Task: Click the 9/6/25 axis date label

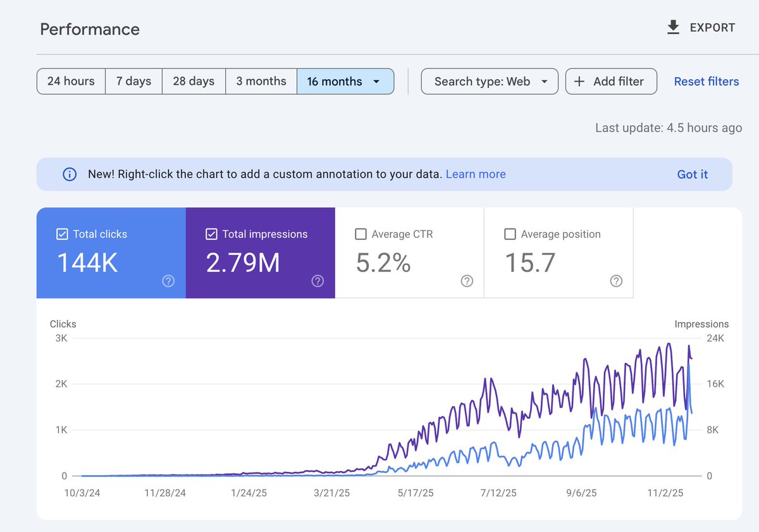Action: coord(581,493)
